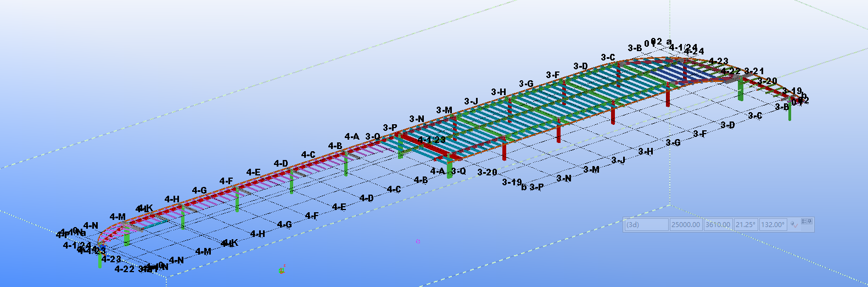Click the 3-J label on the far-side roof edge

[471, 101]
